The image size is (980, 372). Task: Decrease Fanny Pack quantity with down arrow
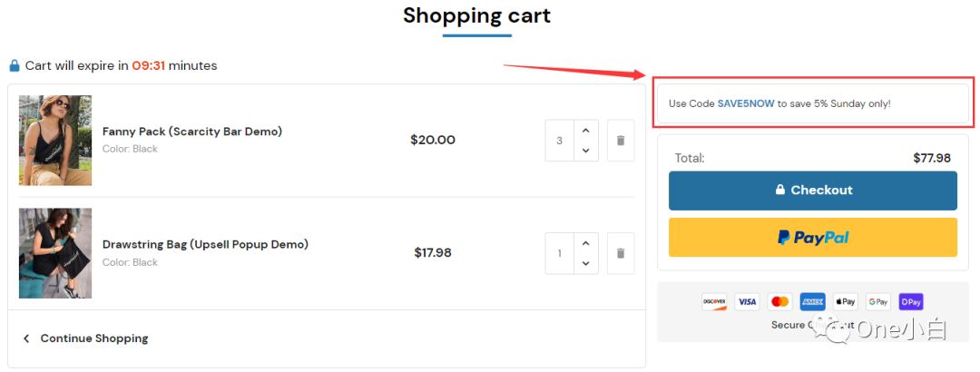point(585,151)
